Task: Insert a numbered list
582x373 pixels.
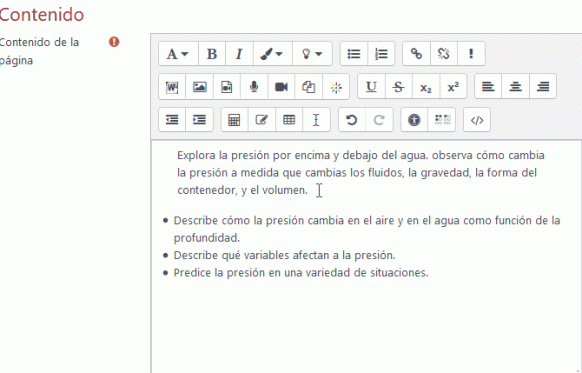Action: pos(381,54)
